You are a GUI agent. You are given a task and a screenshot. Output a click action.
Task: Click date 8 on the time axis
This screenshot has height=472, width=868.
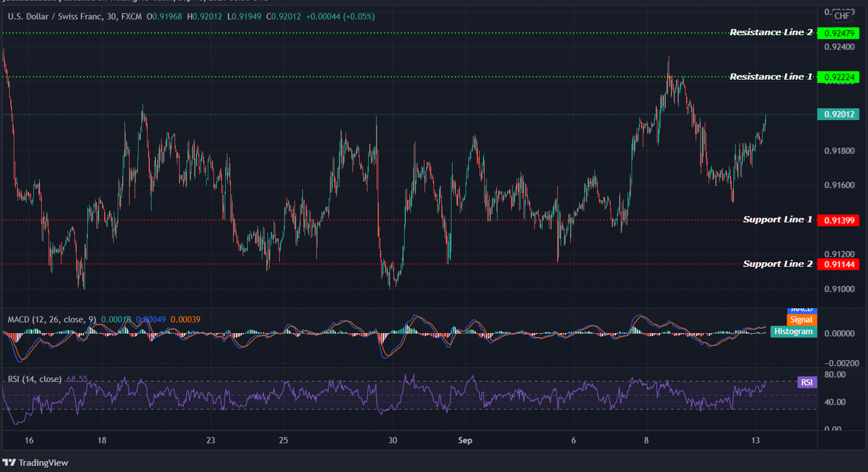click(x=647, y=440)
